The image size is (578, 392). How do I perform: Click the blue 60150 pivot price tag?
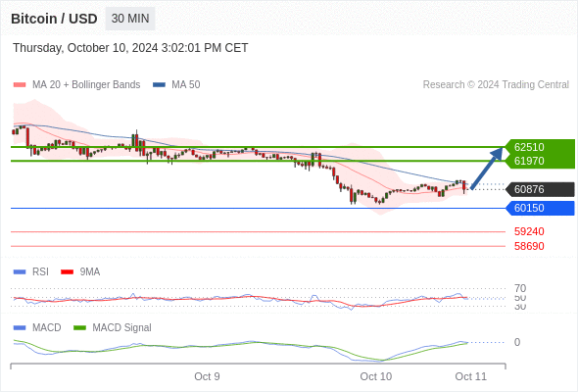[540, 208]
